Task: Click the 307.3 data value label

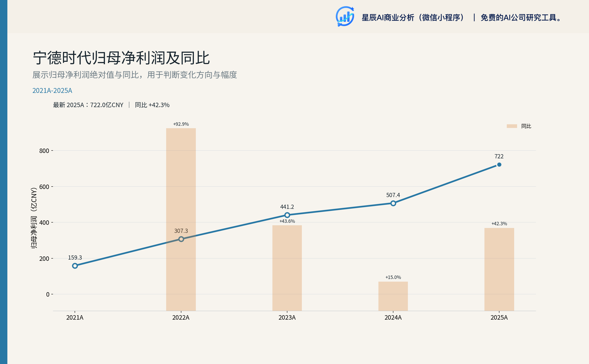Action: coord(181,231)
